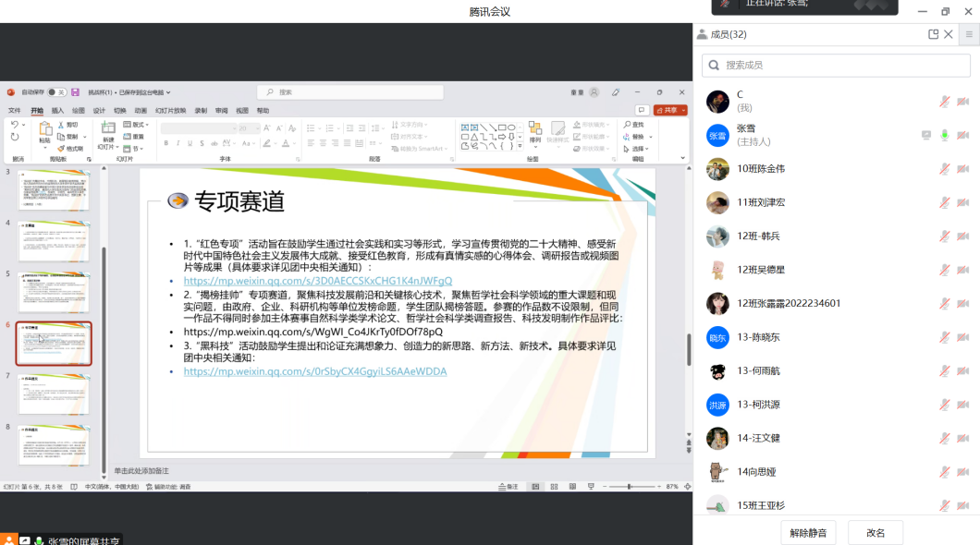
Task: Click the zoom slider in PowerPoint status bar
Action: point(630,487)
